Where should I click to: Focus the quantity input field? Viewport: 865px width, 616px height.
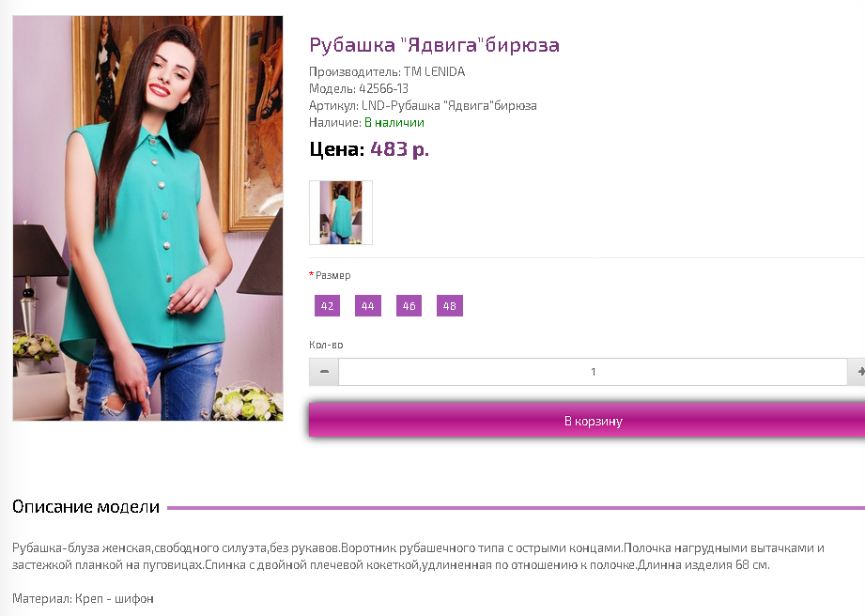(x=593, y=372)
